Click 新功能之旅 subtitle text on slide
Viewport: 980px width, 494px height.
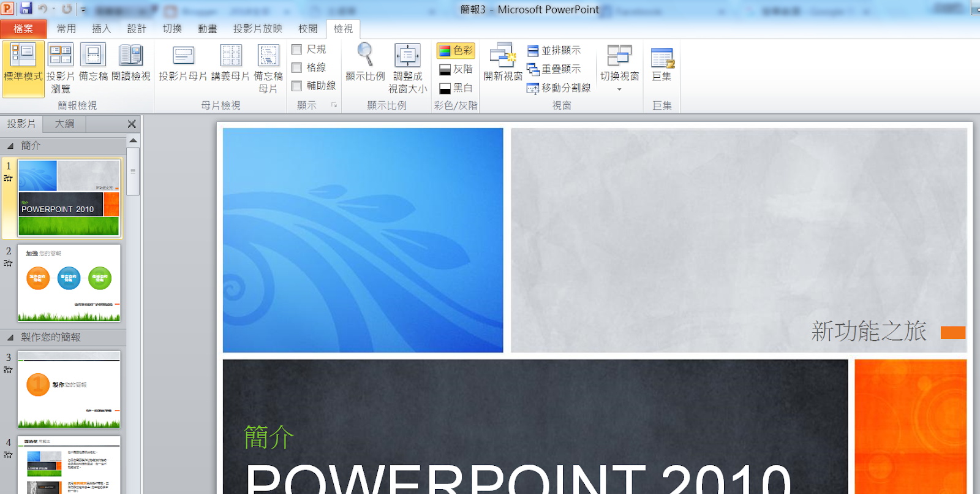[x=869, y=332]
